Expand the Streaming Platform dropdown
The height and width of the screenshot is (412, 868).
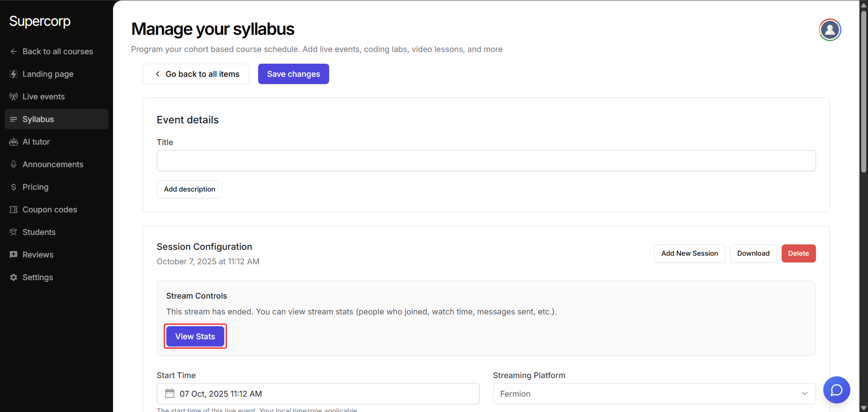(x=654, y=393)
